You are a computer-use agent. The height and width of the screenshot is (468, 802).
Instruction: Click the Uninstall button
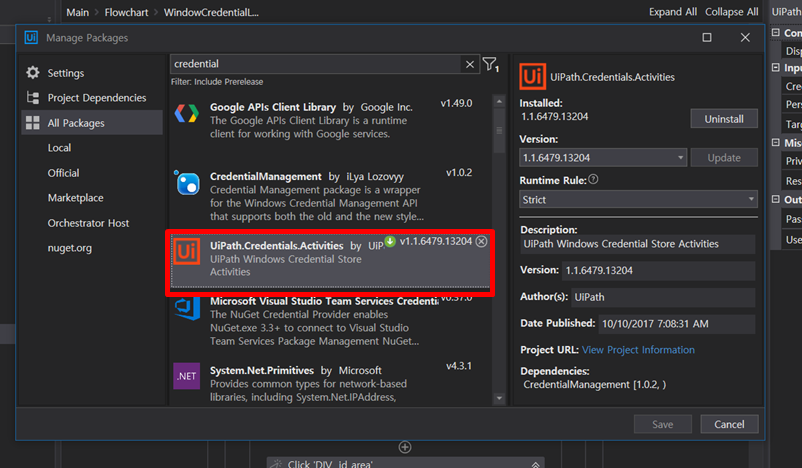[724, 119]
